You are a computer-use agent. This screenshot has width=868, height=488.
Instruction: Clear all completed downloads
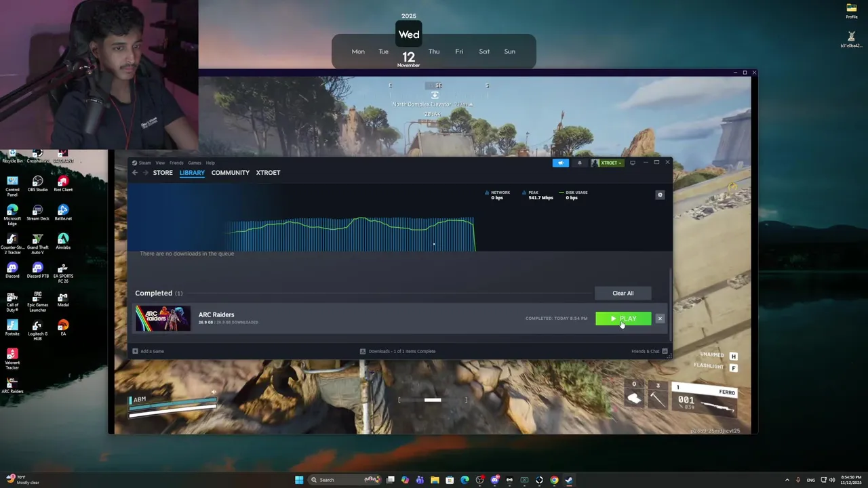tap(623, 293)
